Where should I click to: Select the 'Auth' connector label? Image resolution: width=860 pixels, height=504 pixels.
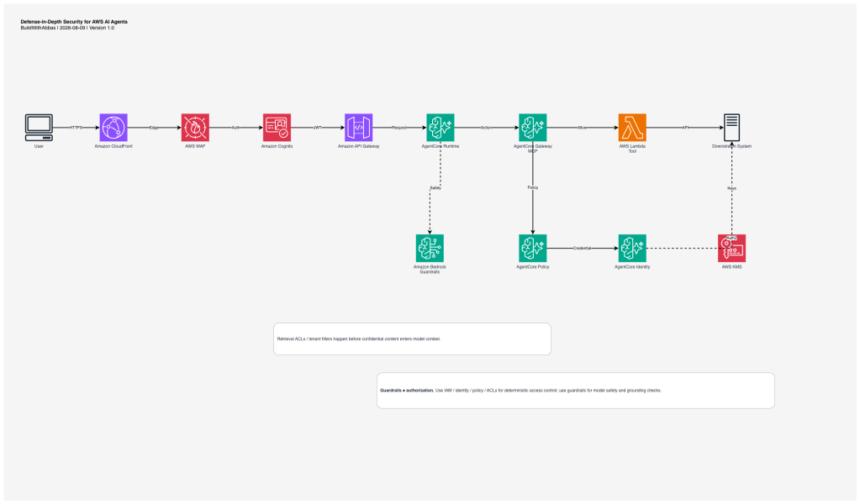tap(235, 128)
